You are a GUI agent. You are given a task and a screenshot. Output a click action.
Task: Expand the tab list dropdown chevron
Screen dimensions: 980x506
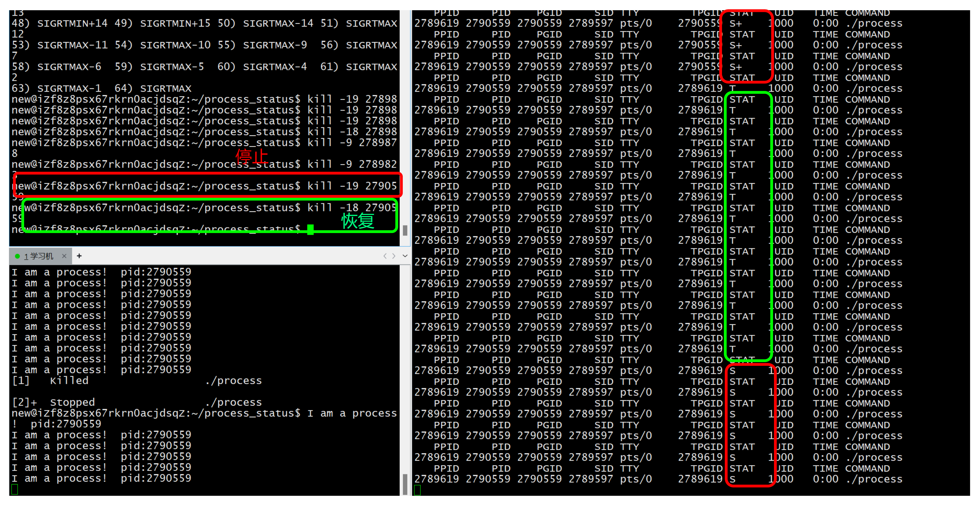[405, 256]
